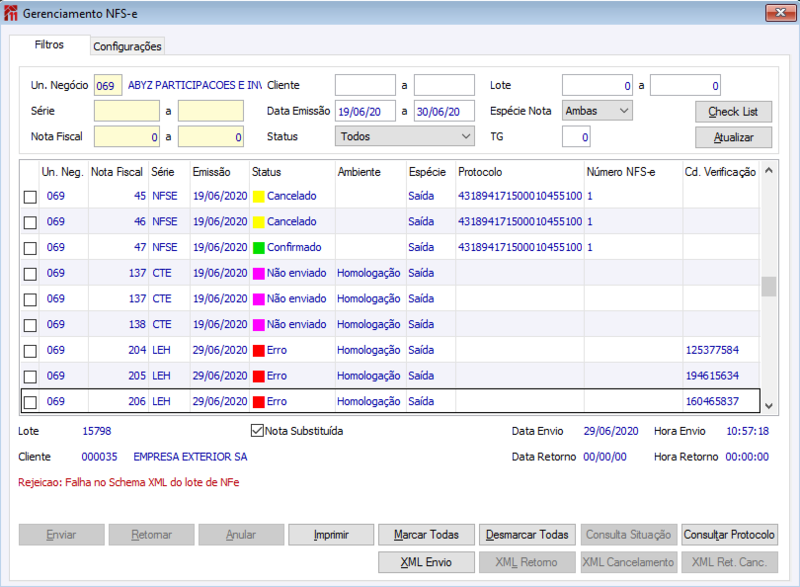Focus the second Nota Fiscal input field
Screen dimensions: 800x587
pyautogui.click(x=211, y=136)
